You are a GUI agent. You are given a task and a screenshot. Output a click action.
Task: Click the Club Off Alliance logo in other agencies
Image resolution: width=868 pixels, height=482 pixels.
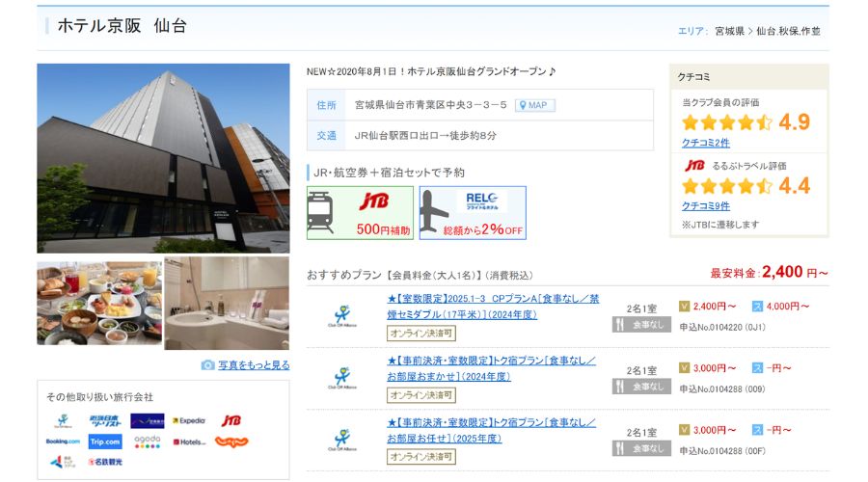click(x=63, y=421)
